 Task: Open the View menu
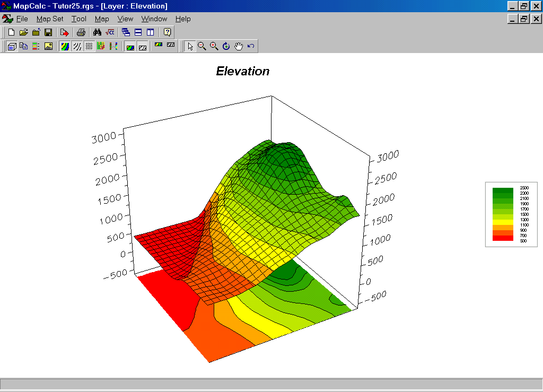pos(125,19)
